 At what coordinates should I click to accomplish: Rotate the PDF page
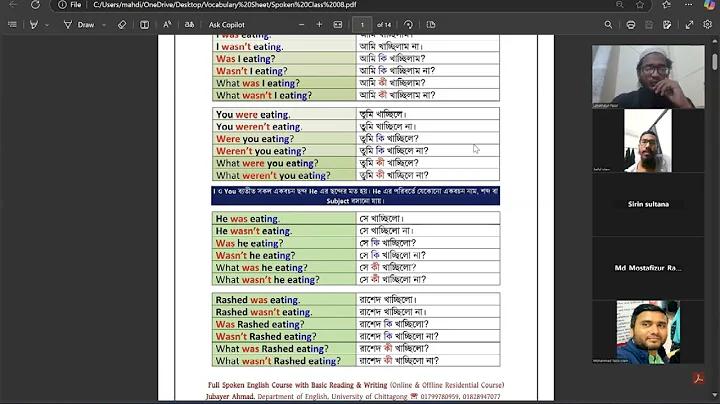pos(408,25)
